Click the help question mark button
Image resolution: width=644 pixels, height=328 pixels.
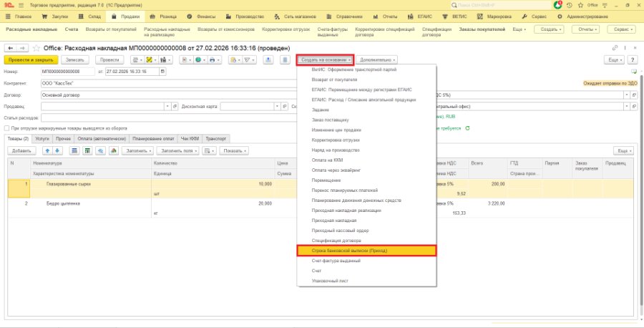coord(633,60)
